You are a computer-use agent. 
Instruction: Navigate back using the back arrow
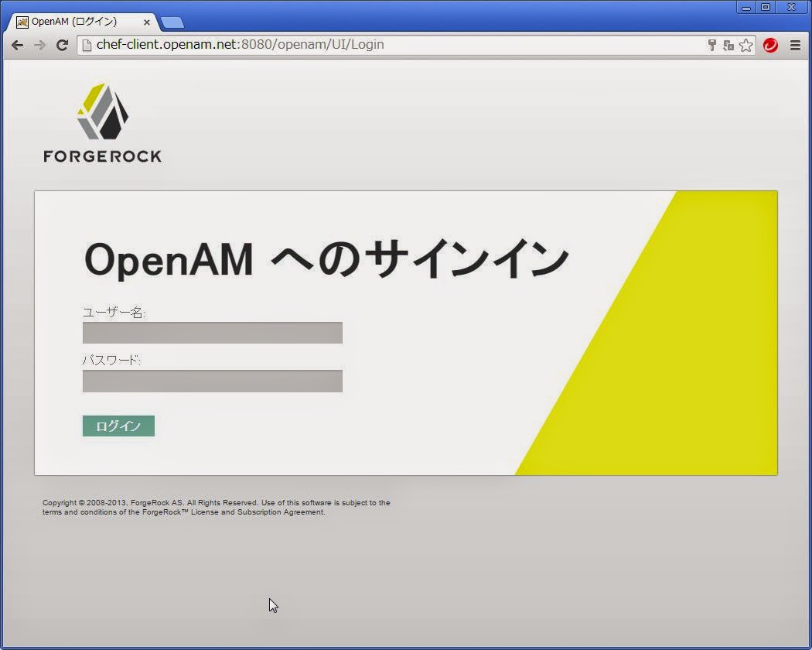coord(17,45)
